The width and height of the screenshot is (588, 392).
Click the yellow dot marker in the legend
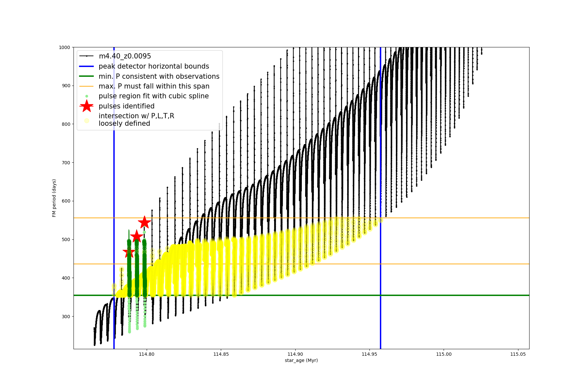[x=87, y=121]
